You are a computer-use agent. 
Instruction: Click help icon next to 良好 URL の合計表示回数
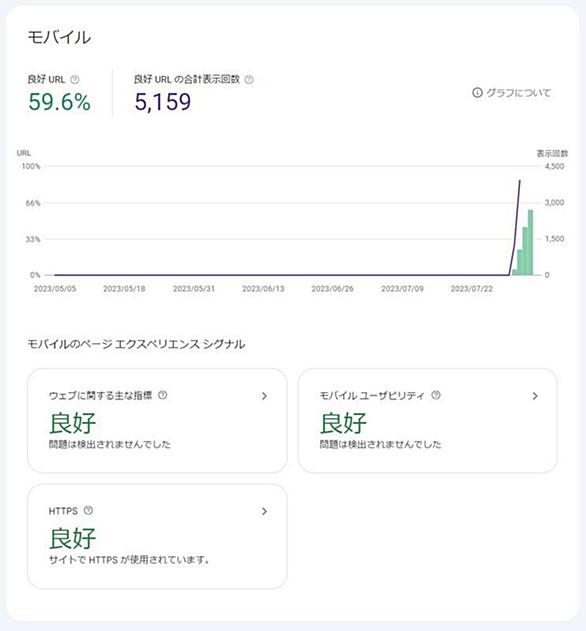[249, 80]
